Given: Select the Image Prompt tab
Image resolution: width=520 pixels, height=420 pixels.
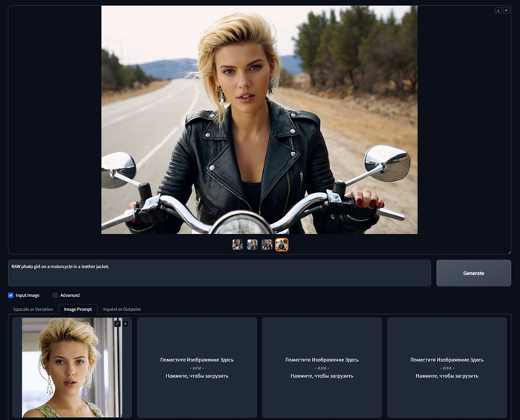Looking at the screenshot, I should pyautogui.click(x=78, y=309).
